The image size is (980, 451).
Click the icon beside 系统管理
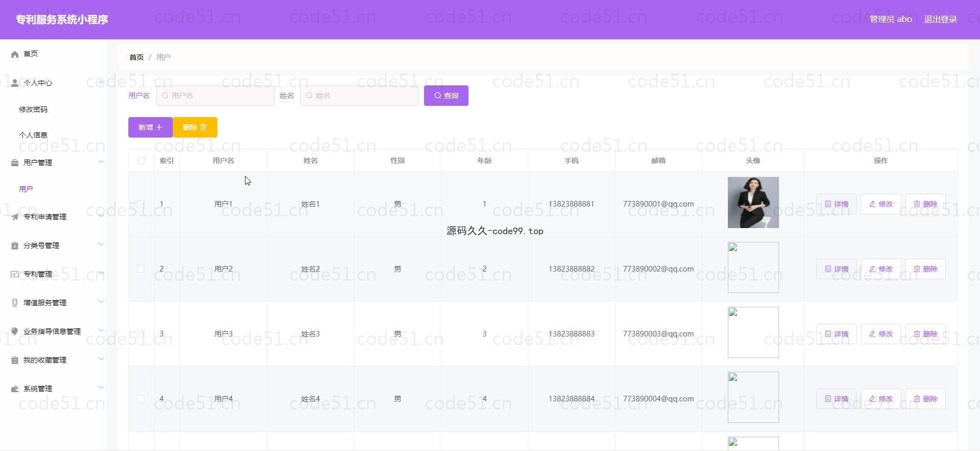(15, 389)
